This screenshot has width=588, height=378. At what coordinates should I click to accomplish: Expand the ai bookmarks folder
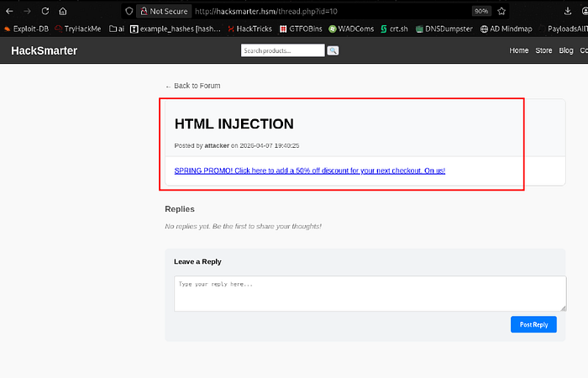[x=117, y=29]
